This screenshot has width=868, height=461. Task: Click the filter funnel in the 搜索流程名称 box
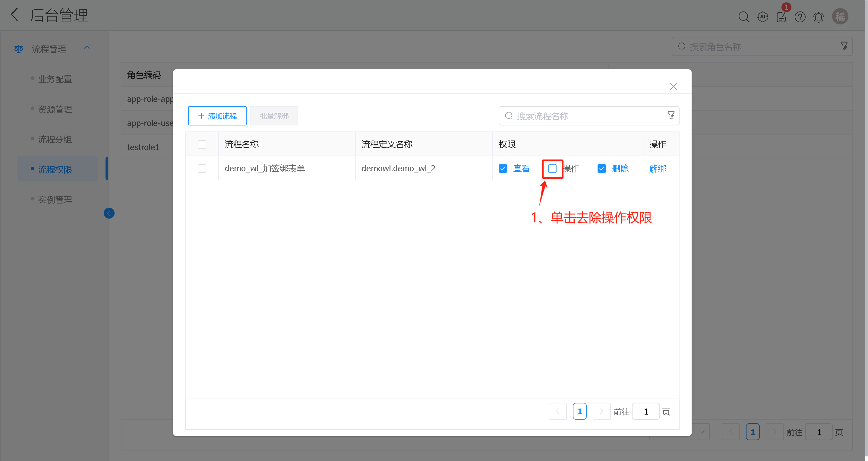click(x=671, y=115)
